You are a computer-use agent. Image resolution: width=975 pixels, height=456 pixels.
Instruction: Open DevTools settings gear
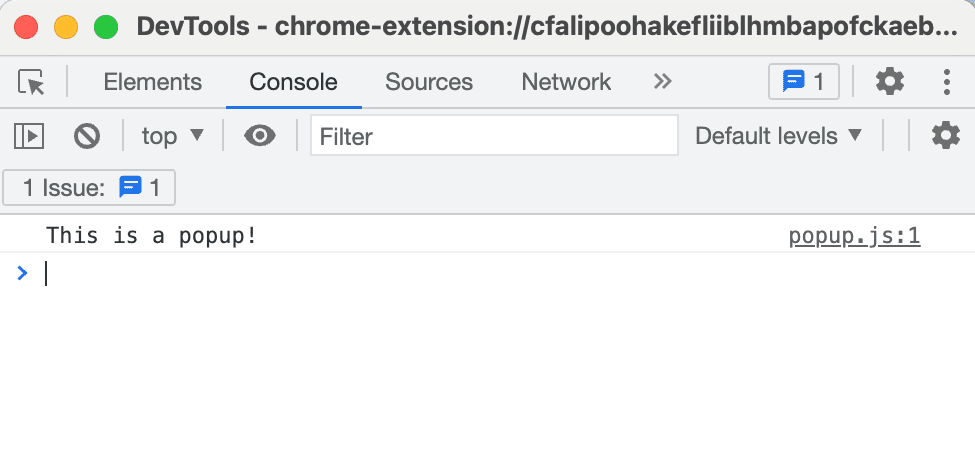tap(889, 82)
